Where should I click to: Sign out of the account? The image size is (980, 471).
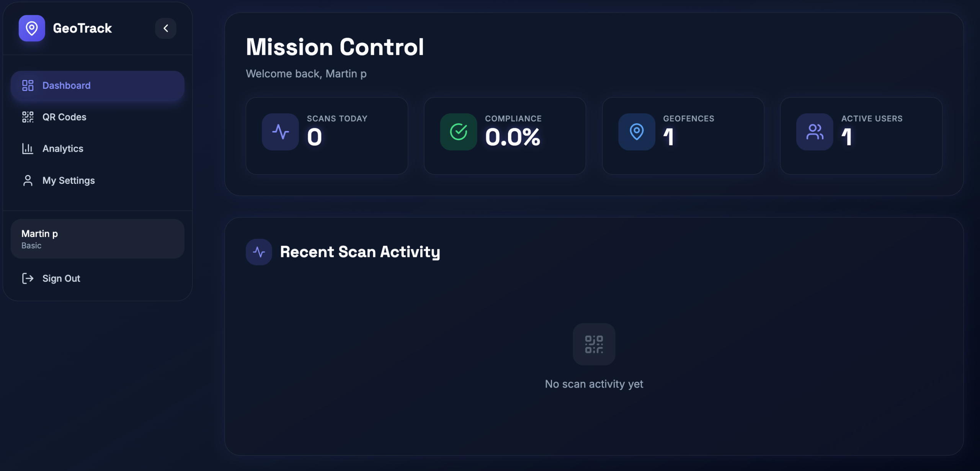61,278
